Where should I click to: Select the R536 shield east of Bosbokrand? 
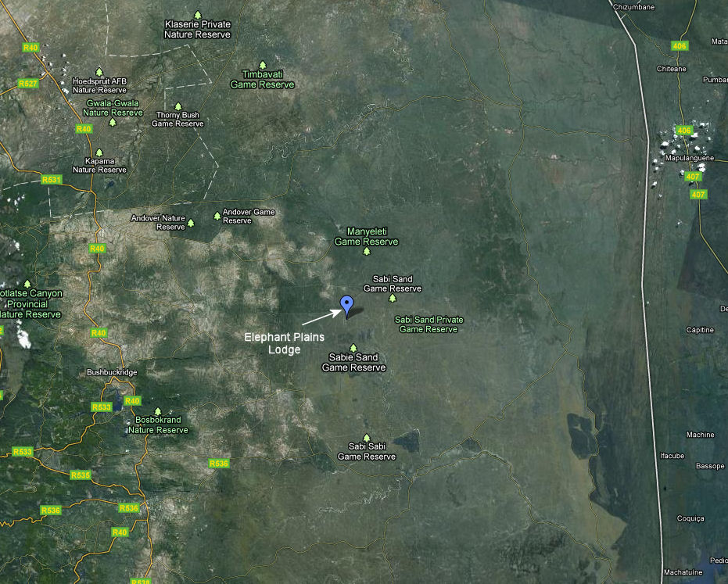point(219,464)
